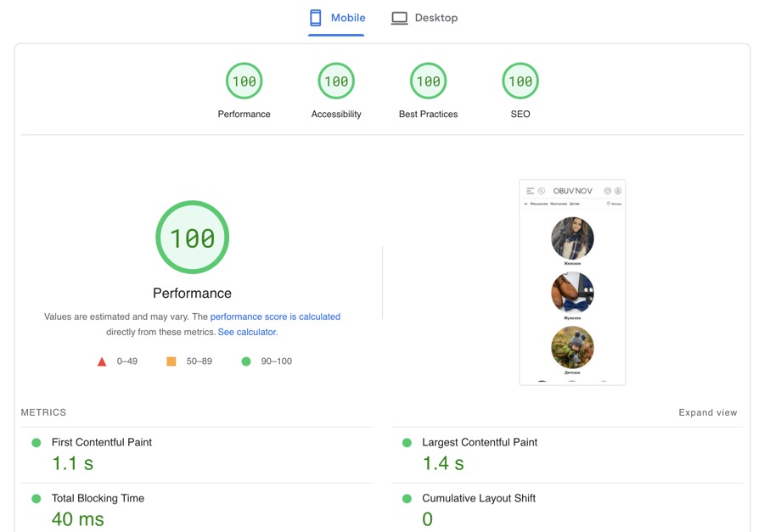Screen dimensions: 764x532
Task: Click the 'Cumulative Layout Shift' label
Action: [479, 498]
